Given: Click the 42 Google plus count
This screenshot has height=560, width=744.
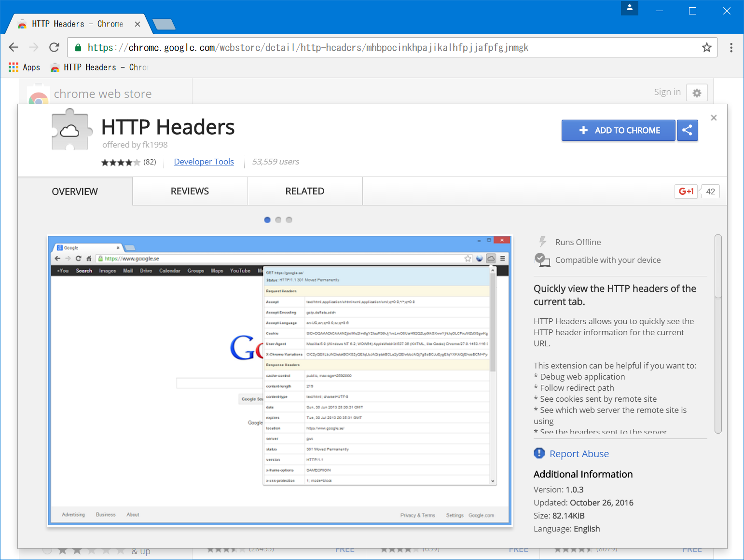Looking at the screenshot, I should (710, 191).
